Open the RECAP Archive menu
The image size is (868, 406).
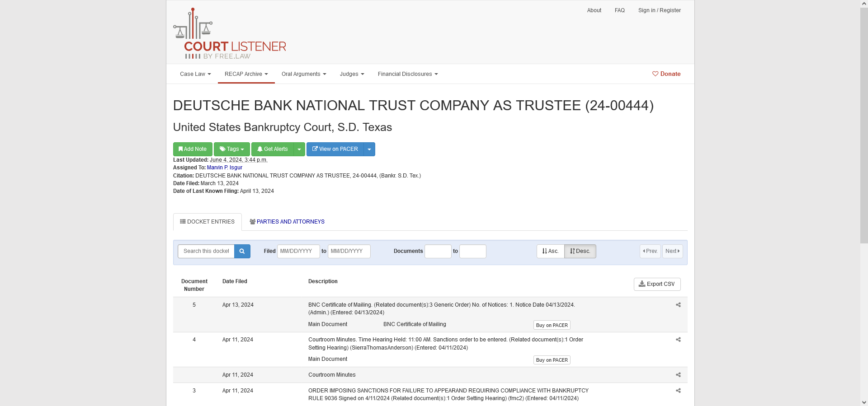coord(246,74)
